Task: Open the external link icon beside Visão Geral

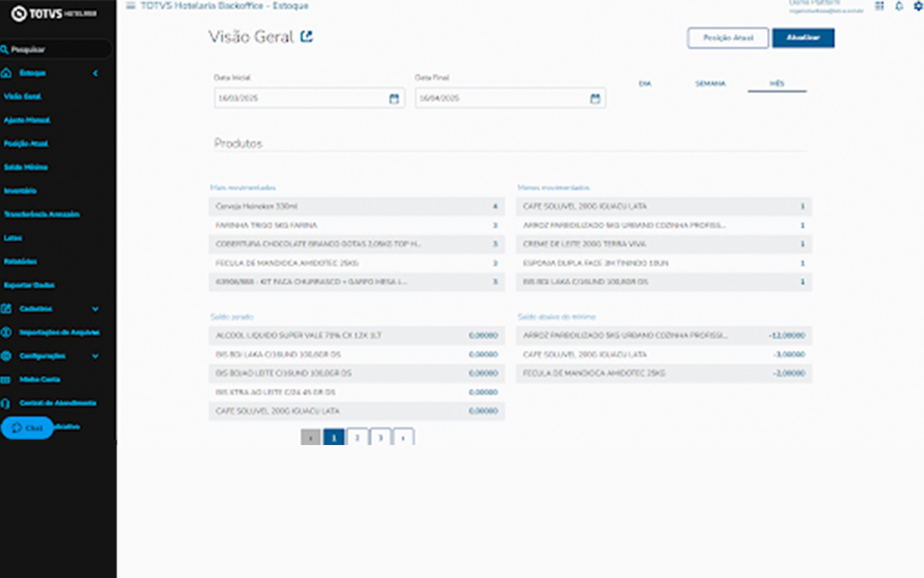Action: coord(307,37)
